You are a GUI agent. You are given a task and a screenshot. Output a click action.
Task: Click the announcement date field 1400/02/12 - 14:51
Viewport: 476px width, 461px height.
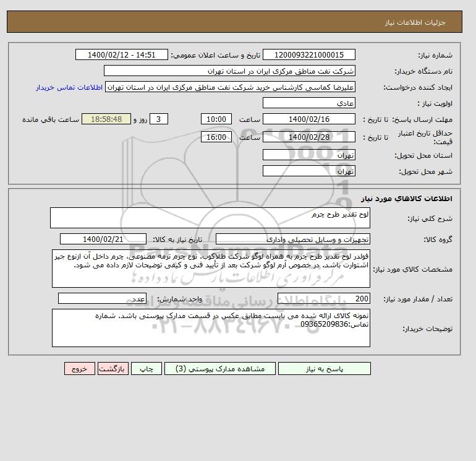121,54
